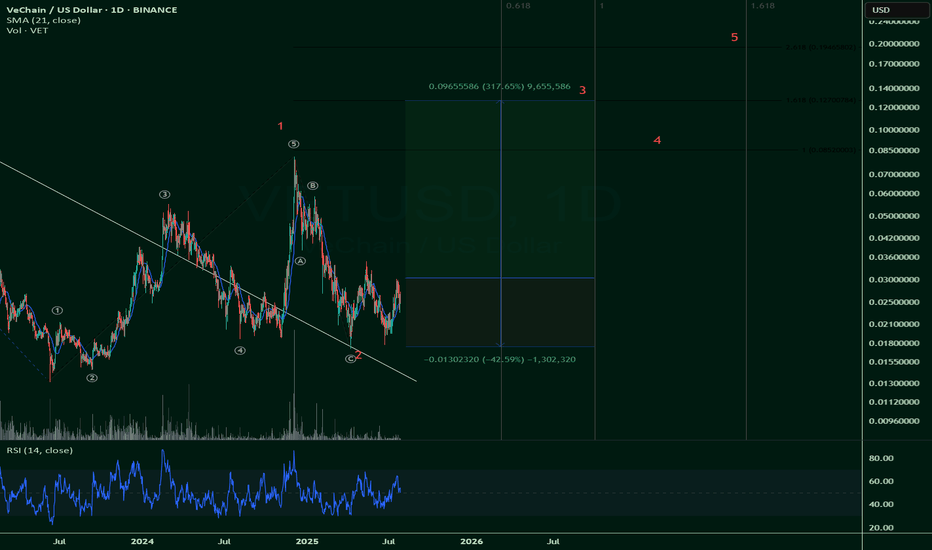Select the circled 1 wave marker
Viewport: 932px width, 550px height.
pyautogui.click(x=57, y=310)
